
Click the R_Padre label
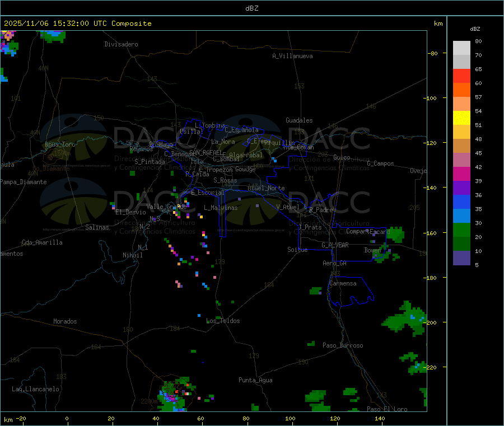[x=321, y=210]
